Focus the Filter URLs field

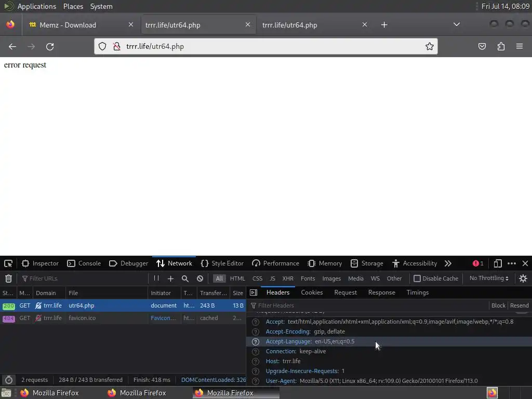[85, 278]
